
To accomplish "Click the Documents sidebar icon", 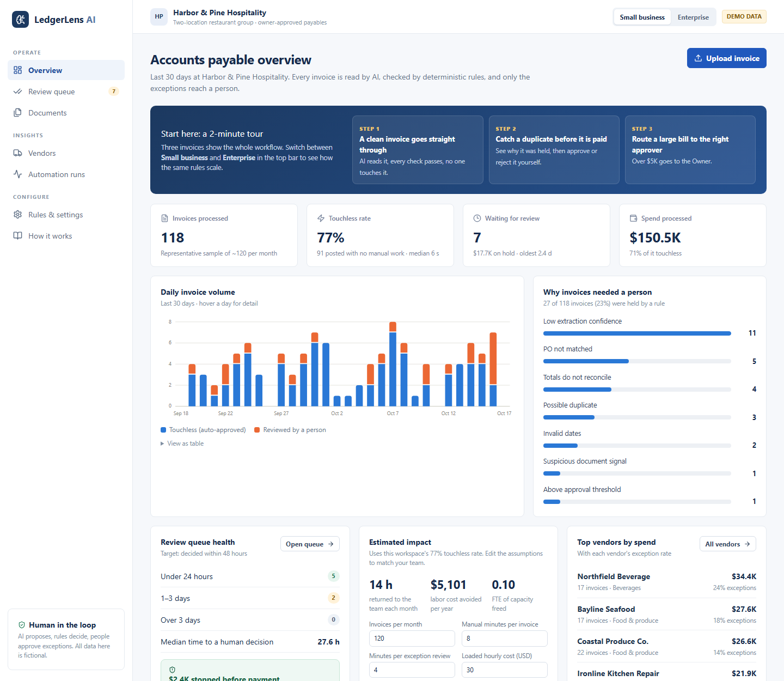I will 18,113.
